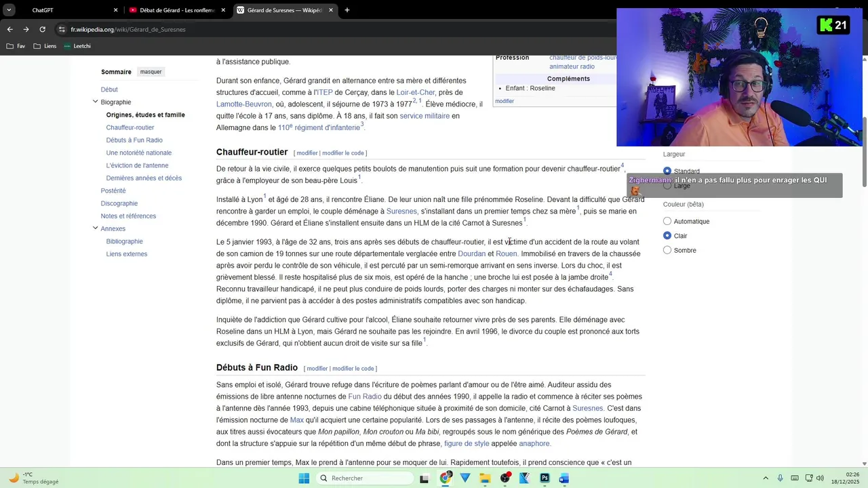Switch to the ChatGPT tab

[x=66, y=10]
